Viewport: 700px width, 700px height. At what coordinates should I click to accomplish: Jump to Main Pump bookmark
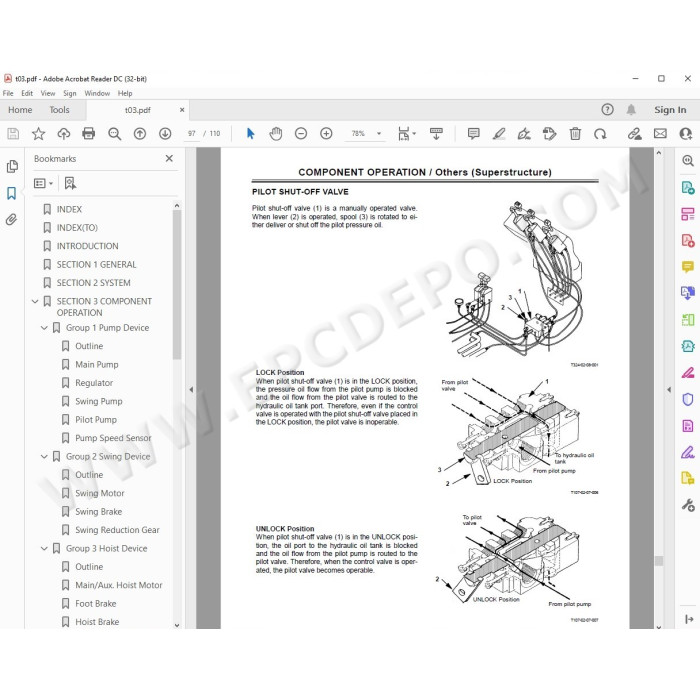tap(97, 365)
